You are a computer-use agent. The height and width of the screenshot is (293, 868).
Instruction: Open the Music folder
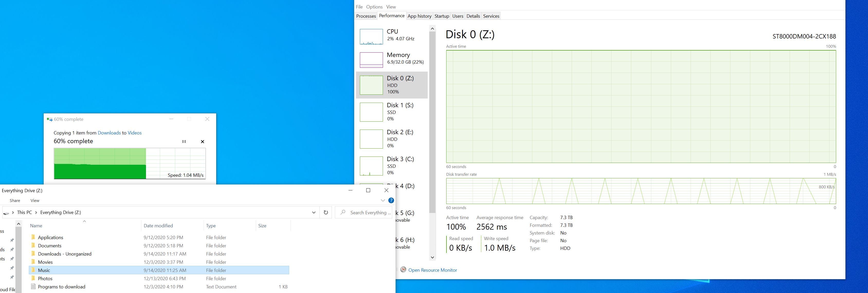[x=44, y=270]
